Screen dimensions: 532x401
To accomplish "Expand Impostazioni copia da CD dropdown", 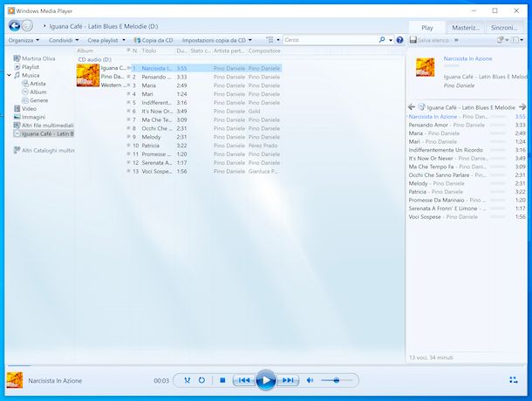I will click(x=217, y=40).
